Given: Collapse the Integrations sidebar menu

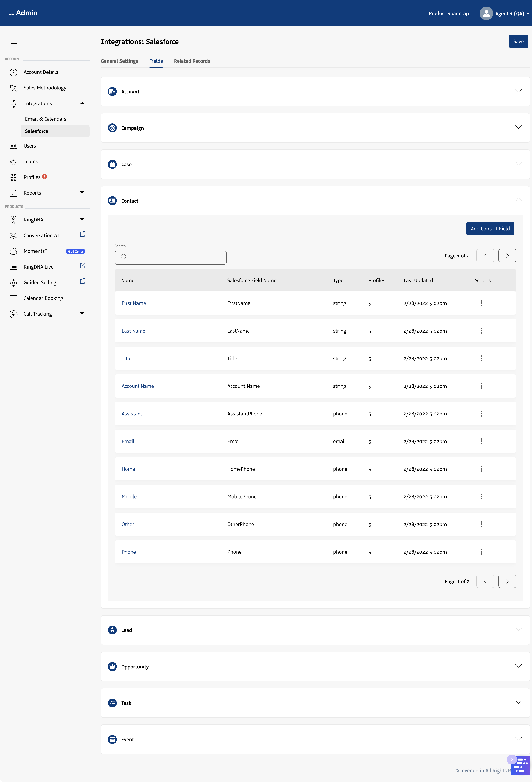Looking at the screenshot, I should click(82, 103).
